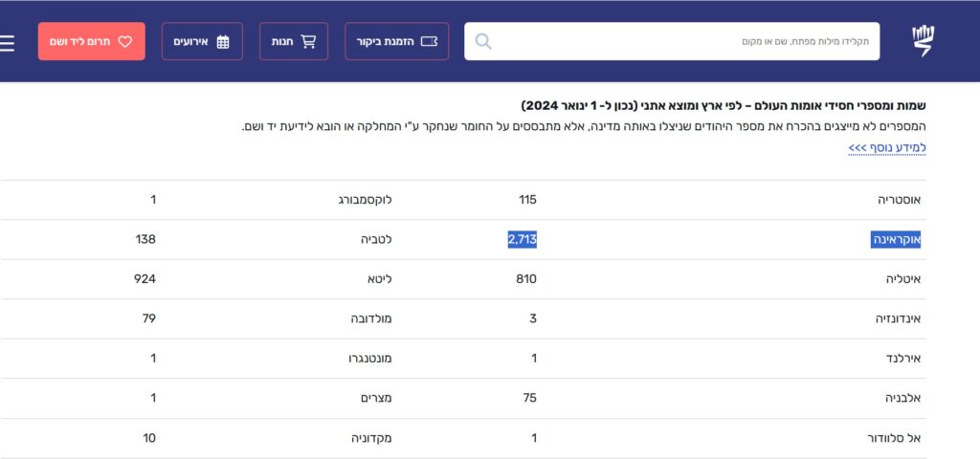The height and width of the screenshot is (459, 980).
Task: Click the heart icon on donate button
Action: click(x=125, y=42)
